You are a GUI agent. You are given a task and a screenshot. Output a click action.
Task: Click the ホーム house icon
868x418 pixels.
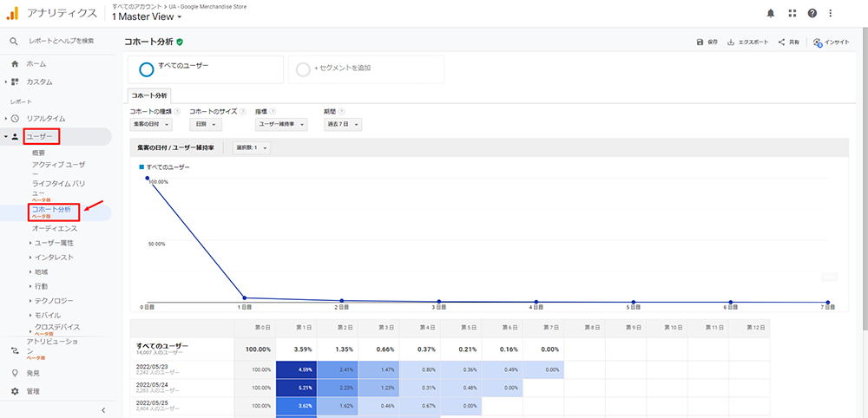[15, 64]
